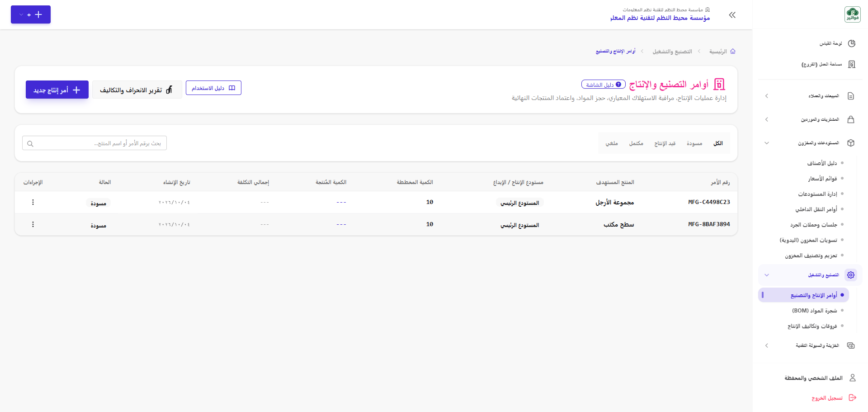Click تسجيل الخروج logout icon
Screen dimensions: 868x412
[853, 398]
